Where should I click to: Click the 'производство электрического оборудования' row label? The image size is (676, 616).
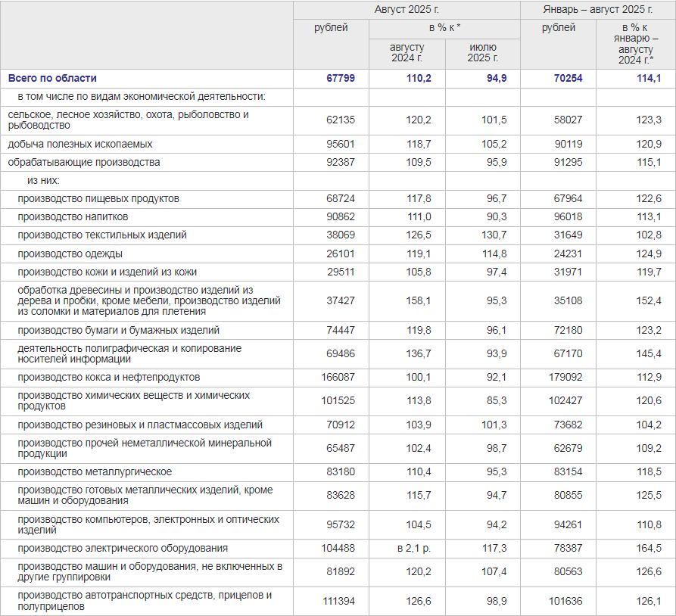(123, 548)
